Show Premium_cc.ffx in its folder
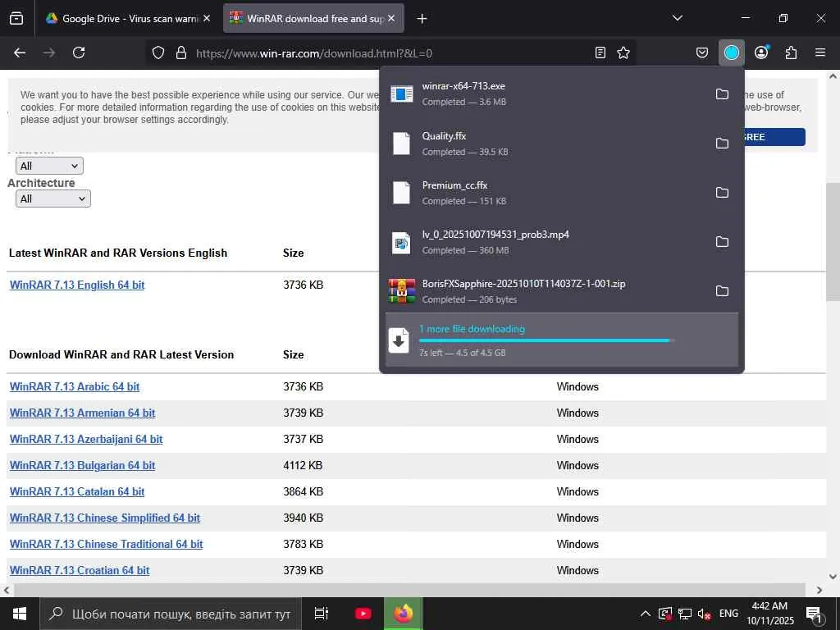Viewport: 840px width, 630px height. coord(722,192)
